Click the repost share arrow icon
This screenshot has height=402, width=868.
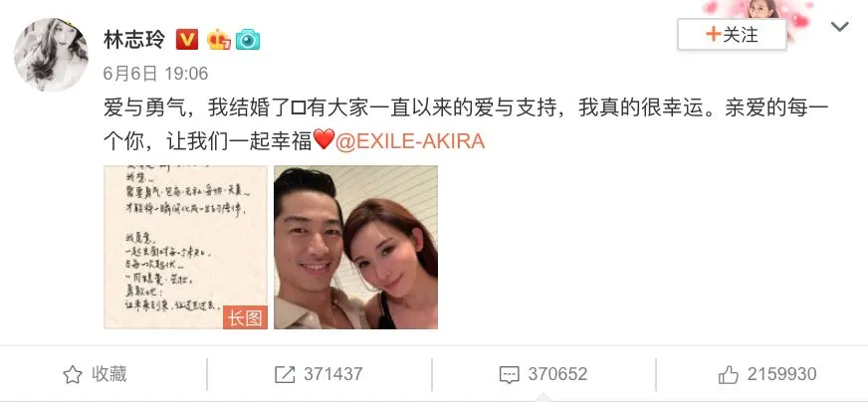285,375
